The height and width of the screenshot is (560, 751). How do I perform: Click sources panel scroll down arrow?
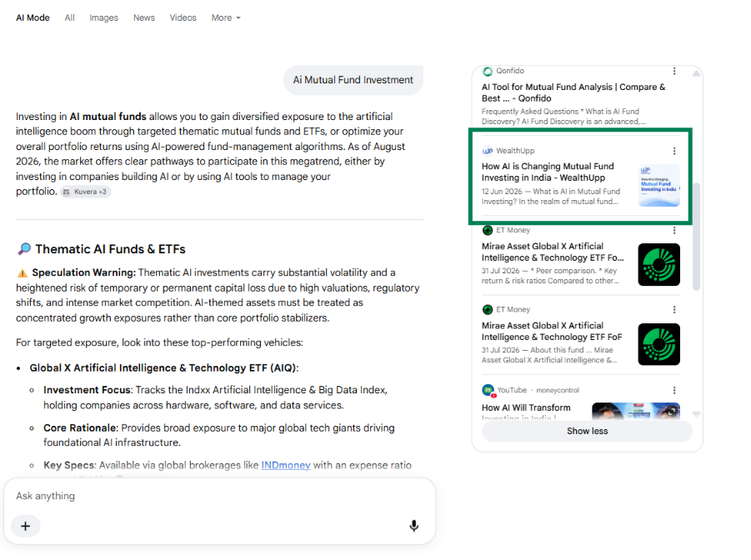[696, 414]
